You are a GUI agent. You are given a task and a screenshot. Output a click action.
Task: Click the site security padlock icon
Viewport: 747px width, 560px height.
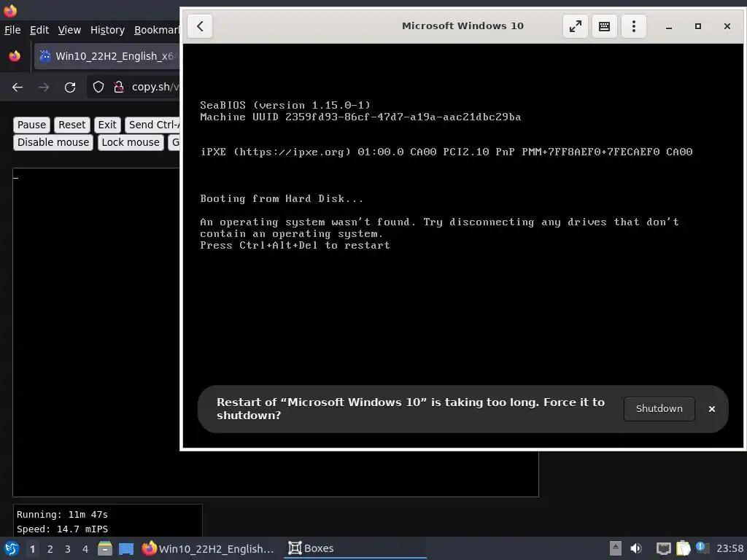[119, 87]
